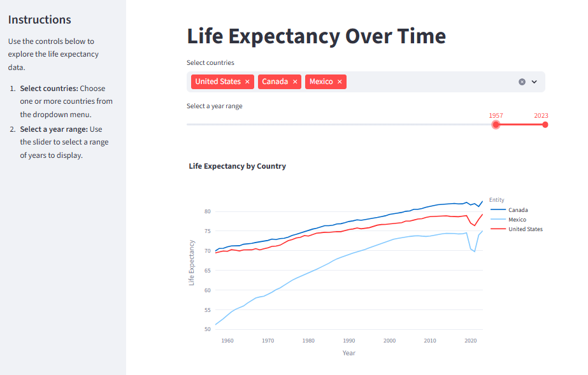Click inside the Select countries input area

point(431,81)
